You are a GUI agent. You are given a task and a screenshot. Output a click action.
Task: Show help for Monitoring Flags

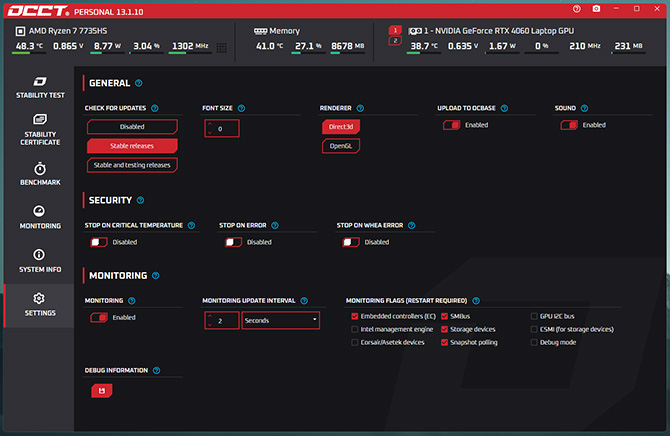click(x=476, y=301)
